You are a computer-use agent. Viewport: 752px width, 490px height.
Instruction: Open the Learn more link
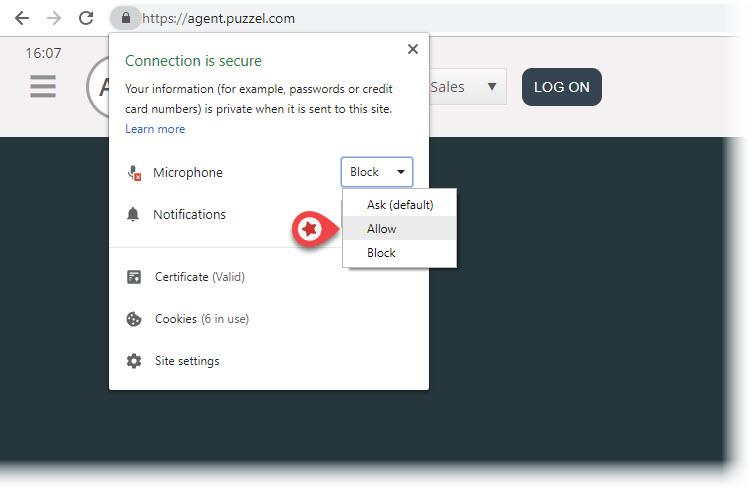[x=155, y=129]
